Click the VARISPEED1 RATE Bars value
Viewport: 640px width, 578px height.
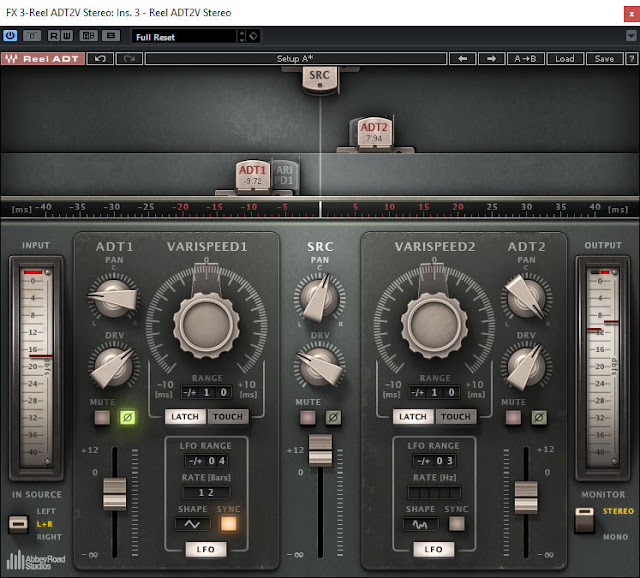point(207,492)
